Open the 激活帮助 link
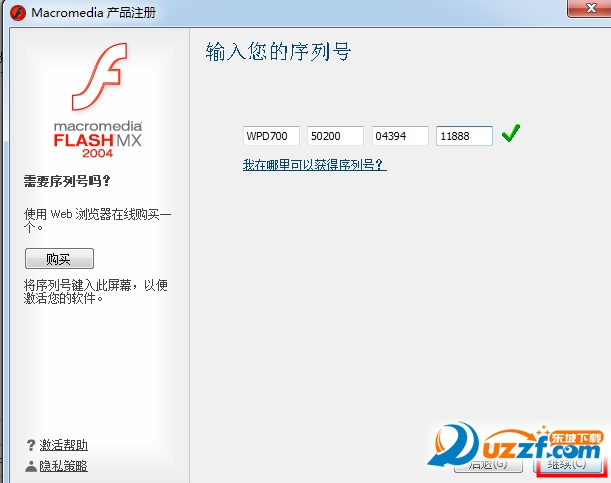 point(64,445)
